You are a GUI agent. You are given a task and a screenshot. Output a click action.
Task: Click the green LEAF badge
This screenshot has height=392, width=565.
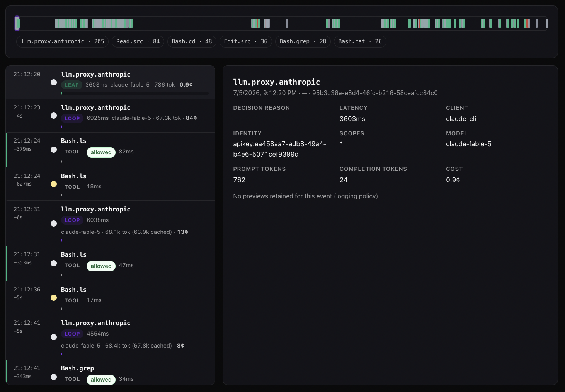pos(71,85)
